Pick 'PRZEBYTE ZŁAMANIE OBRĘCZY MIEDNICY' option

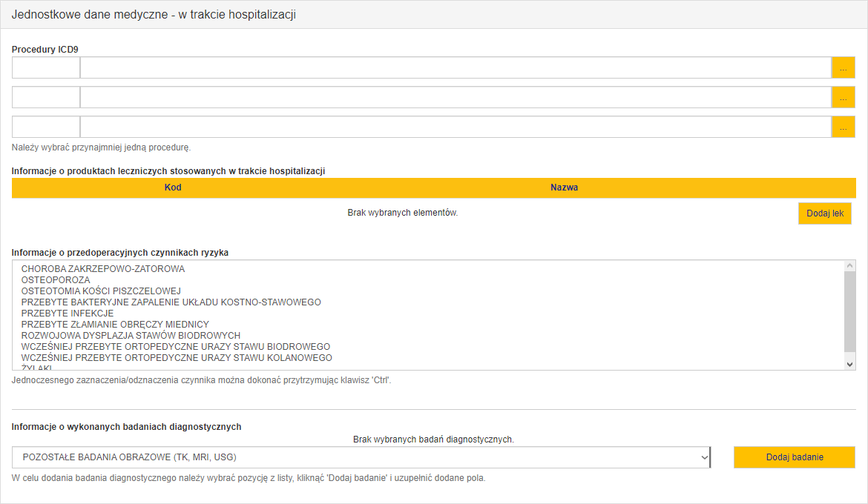pyautogui.click(x=115, y=325)
